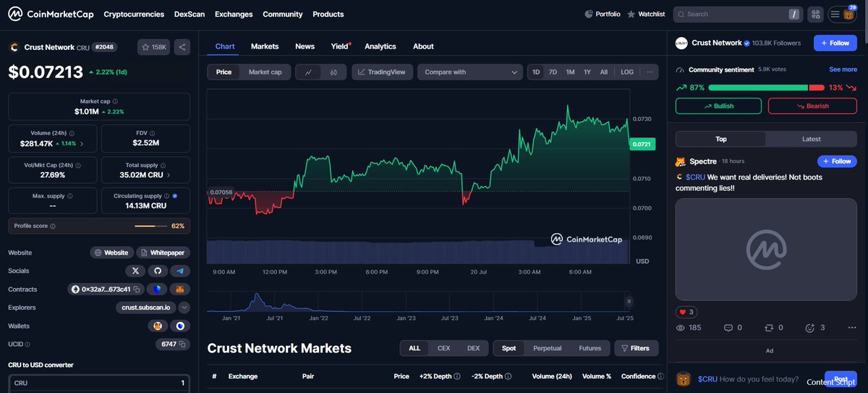Open the Compare with dropdown
The image size is (868, 393).
tap(470, 72)
